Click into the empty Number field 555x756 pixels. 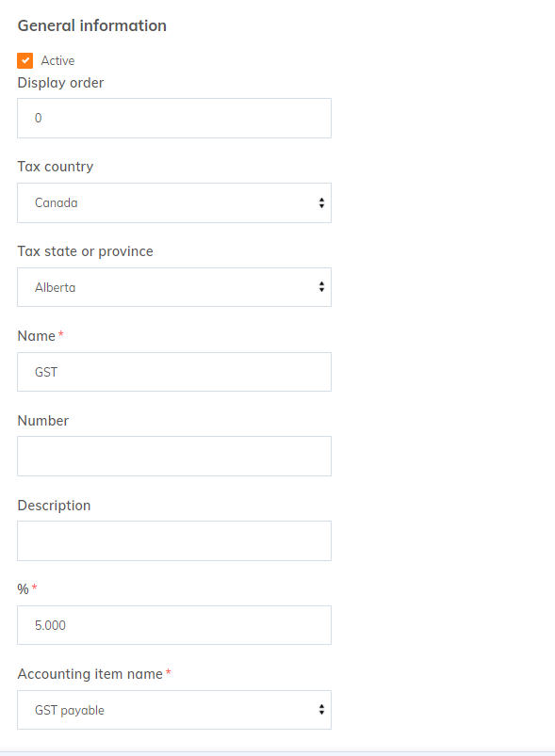(x=174, y=456)
